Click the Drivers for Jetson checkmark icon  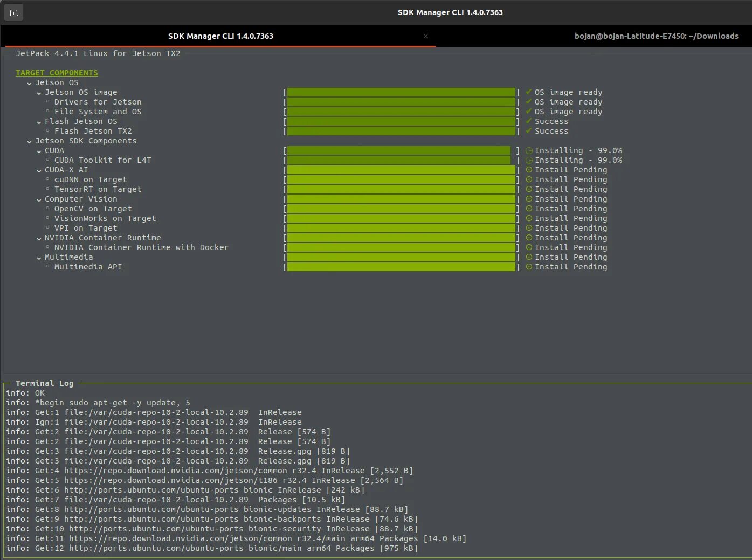529,102
